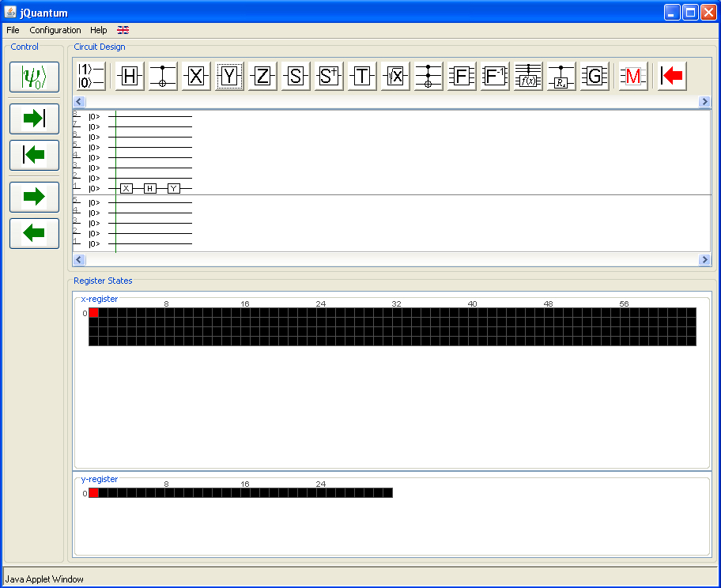
Task: Select the Grover G gate button
Action: [595, 76]
